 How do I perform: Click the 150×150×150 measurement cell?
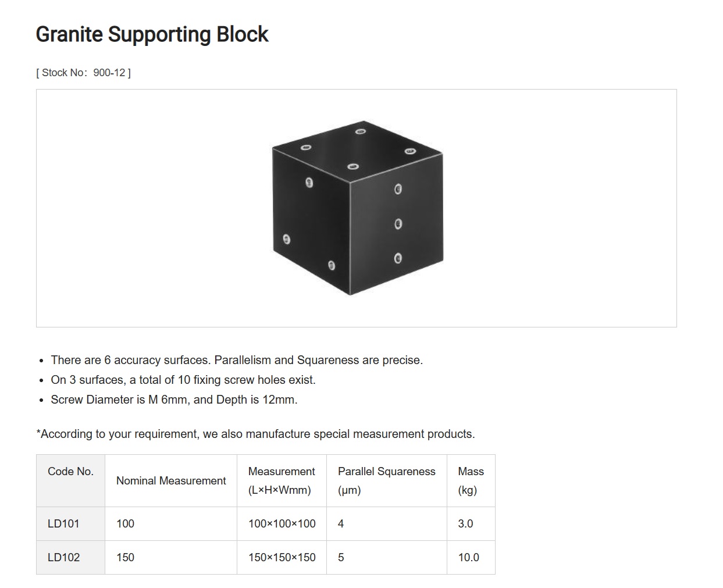[282, 557]
